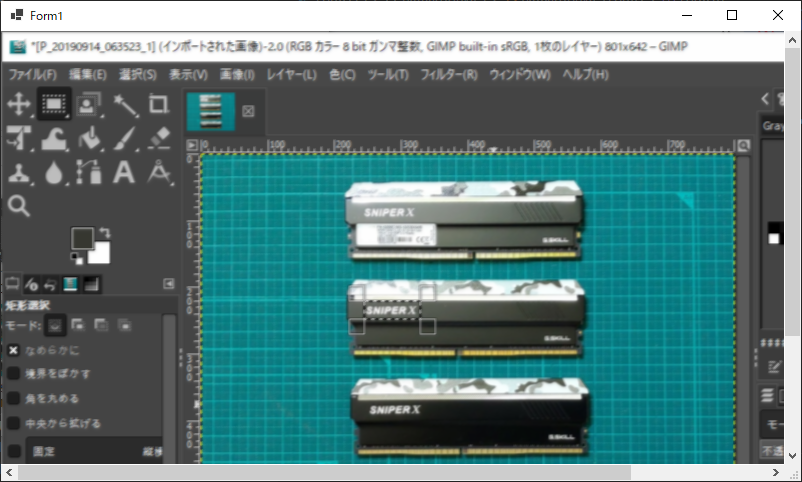Set selection mode to Replace
The height and width of the screenshot is (482, 802).
(55, 325)
